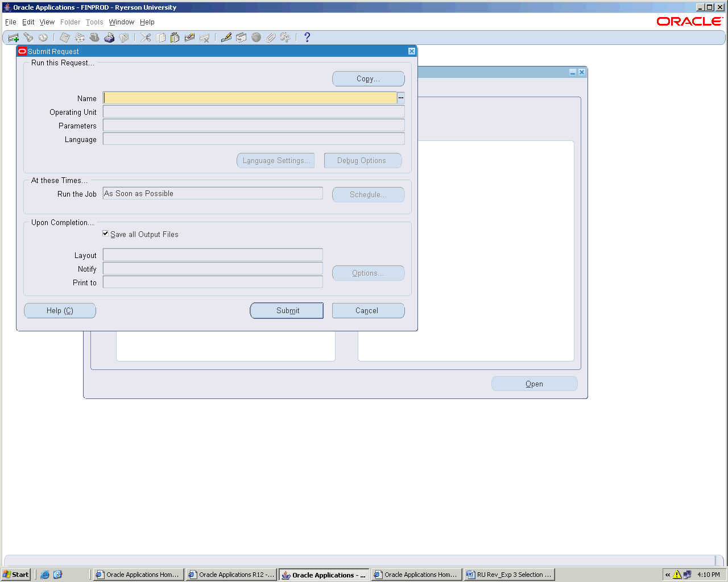
Task: Click the Cancel button in Submit Request
Action: click(x=368, y=310)
